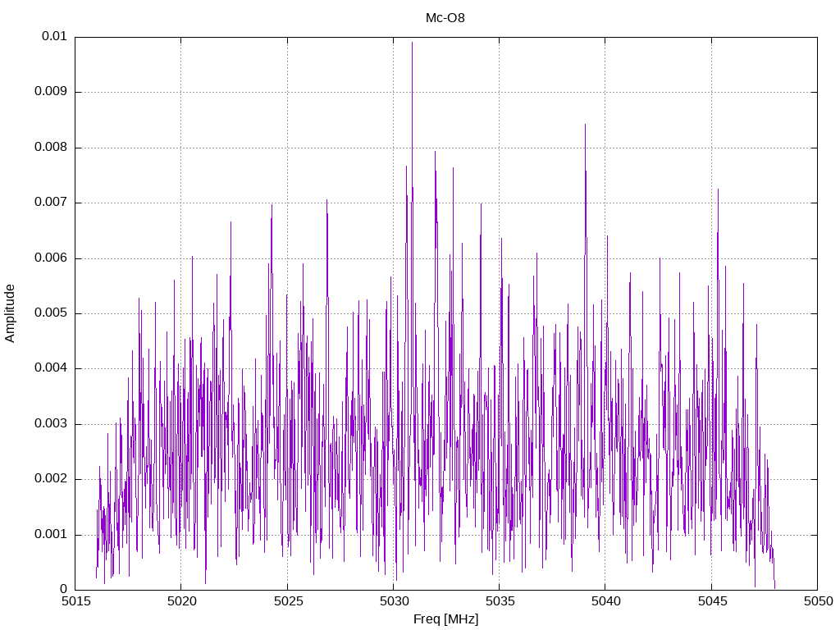
Task: Click the x-axis tick label 5015
Action: pos(75,601)
